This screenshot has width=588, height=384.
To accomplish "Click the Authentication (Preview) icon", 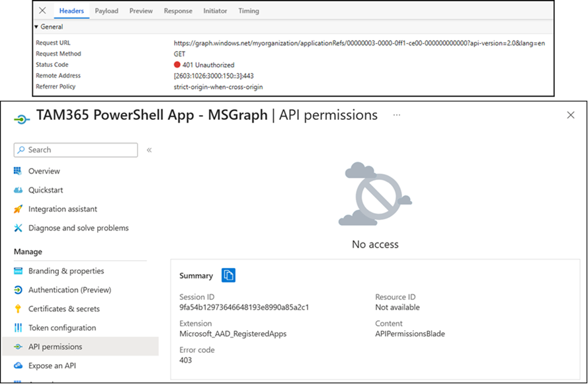I will coord(18,290).
